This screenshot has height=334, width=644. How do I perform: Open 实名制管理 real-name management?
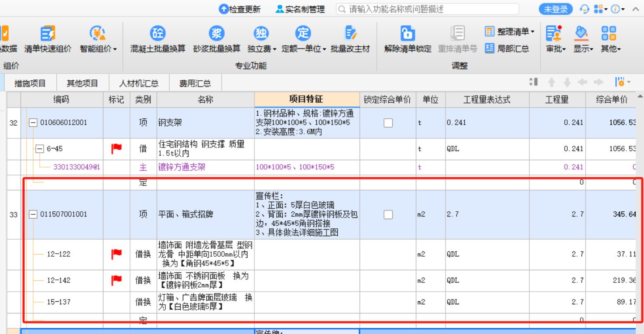point(300,9)
